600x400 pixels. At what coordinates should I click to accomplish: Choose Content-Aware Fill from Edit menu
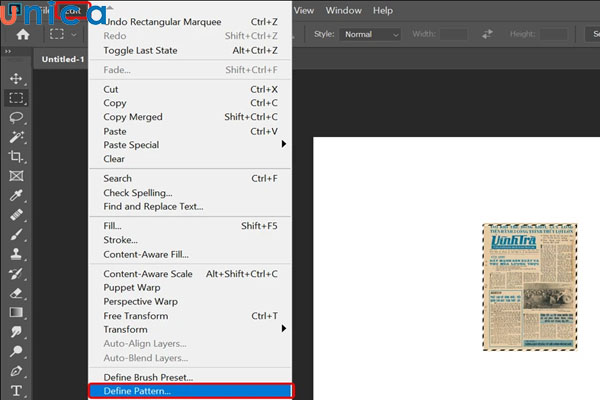pyautogui.click(x=145, y=254)
